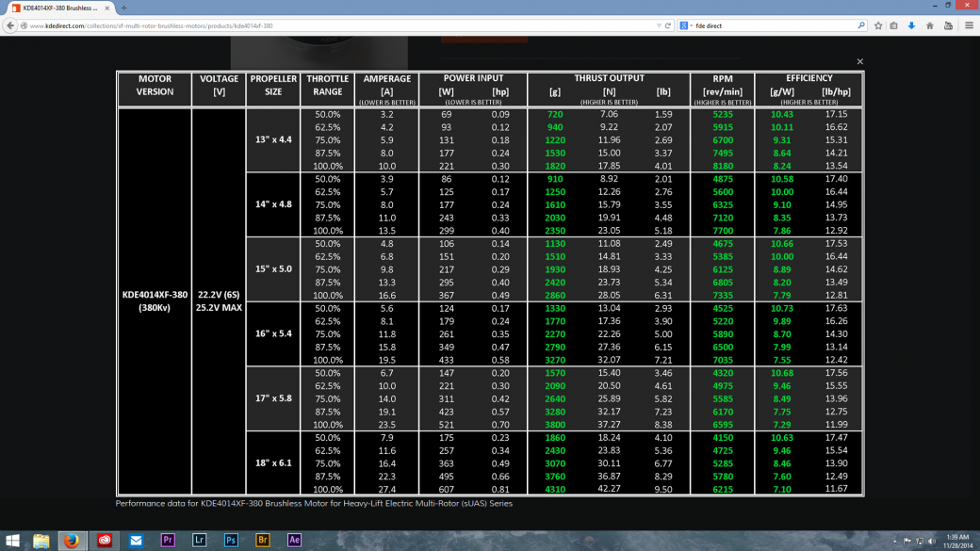
Task: Click the Firefox icon on the taskbar
Action: pyautogui.click(x=72, y=541)
